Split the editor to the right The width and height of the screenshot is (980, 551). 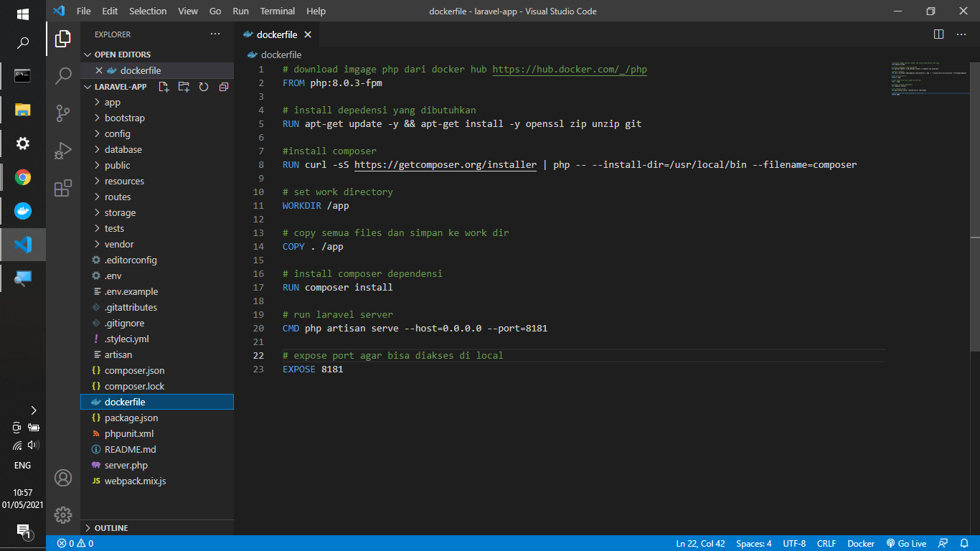point(938,34)
